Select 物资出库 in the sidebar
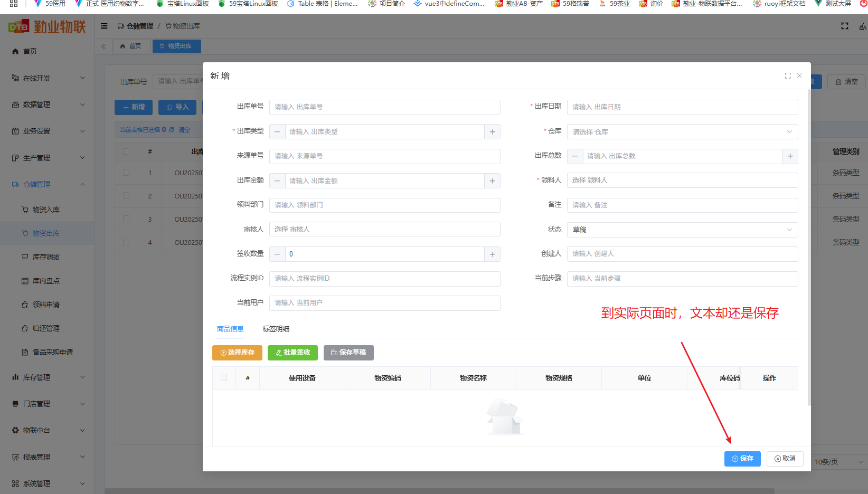Screen dimensions: 868x494 47,233
